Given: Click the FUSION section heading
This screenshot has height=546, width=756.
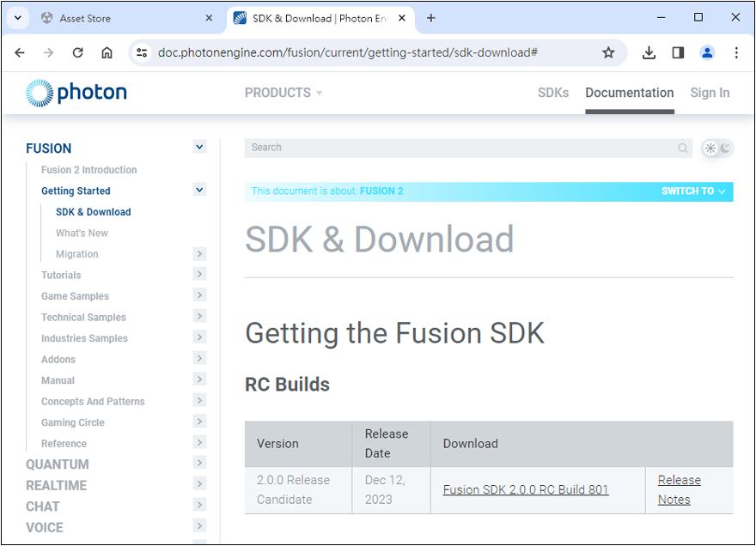Looking at the screenshot, I should coord(48,149).
